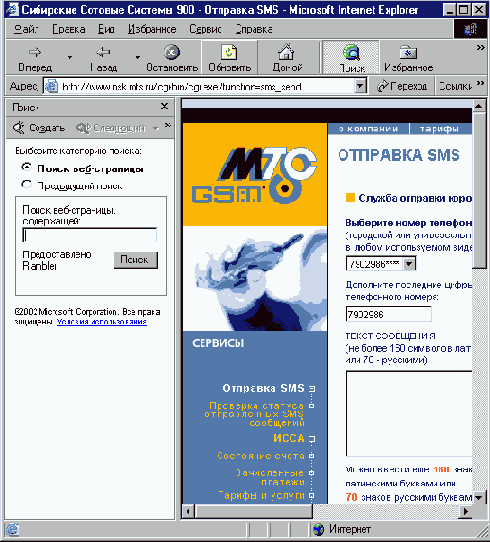Screen dimensions: 490x542
Task: Expand the address bar URL dropdown
Action: pos(360,85)
